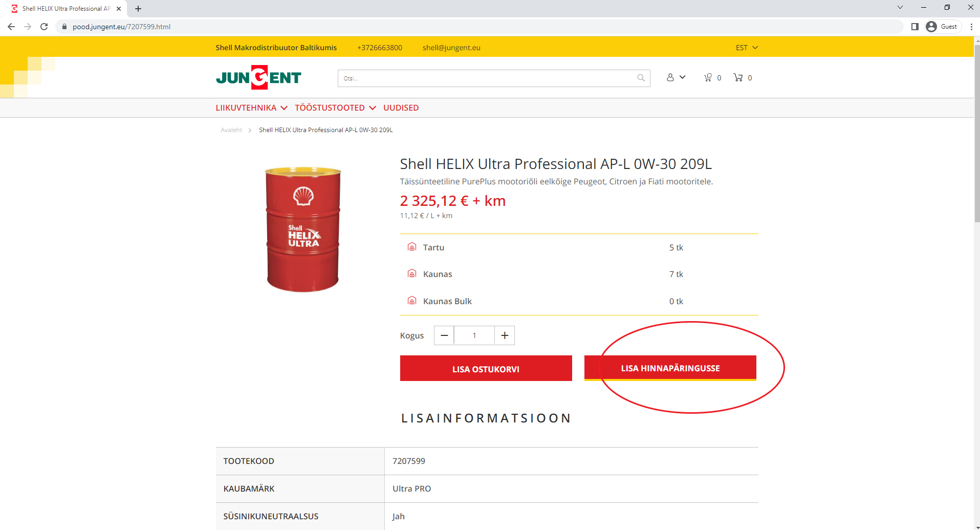Click the Jungent logo
Viewport: 980px width, 530px height.
258,77
